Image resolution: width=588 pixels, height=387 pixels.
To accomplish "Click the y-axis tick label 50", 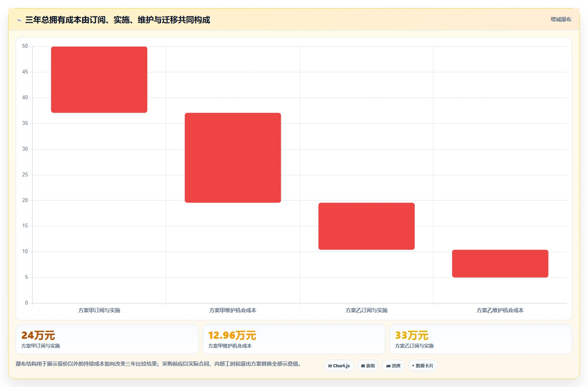I will pyautogui.click(x=25, y=46).
